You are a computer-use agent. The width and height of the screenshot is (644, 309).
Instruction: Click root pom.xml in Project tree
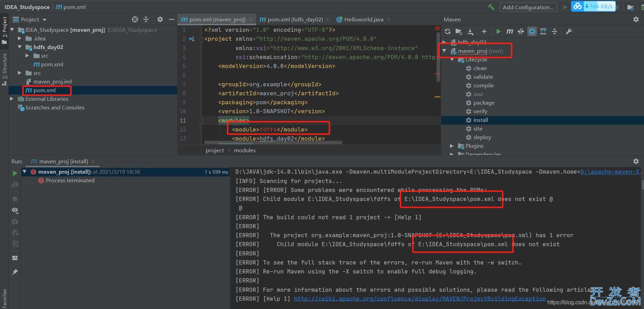pos(45,90)
